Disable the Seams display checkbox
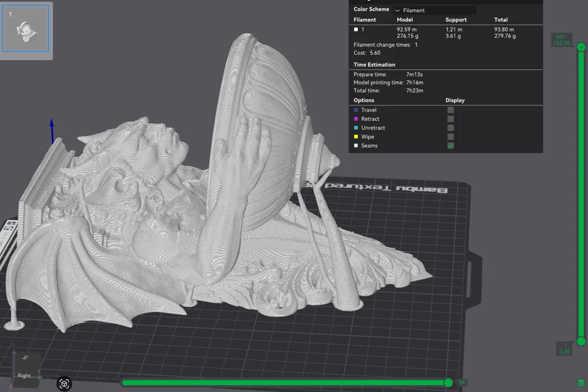The image size is (588, 392). (450, 145)
